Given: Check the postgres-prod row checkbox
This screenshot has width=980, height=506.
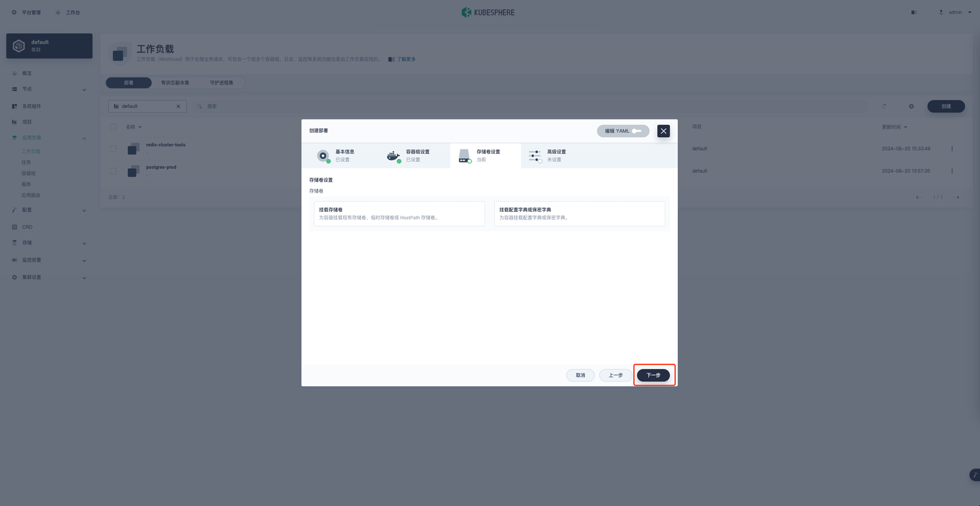Looking at the screenshot, I should [x=113, y=171].
